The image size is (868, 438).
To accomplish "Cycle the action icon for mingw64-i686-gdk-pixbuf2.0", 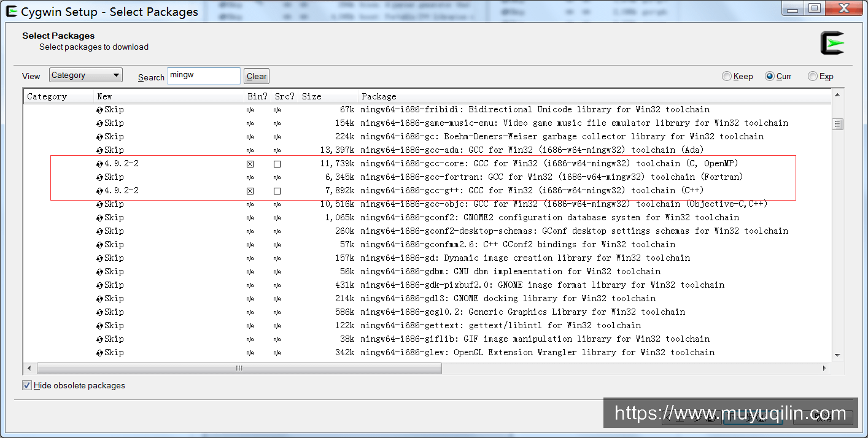I will [99, 285].
